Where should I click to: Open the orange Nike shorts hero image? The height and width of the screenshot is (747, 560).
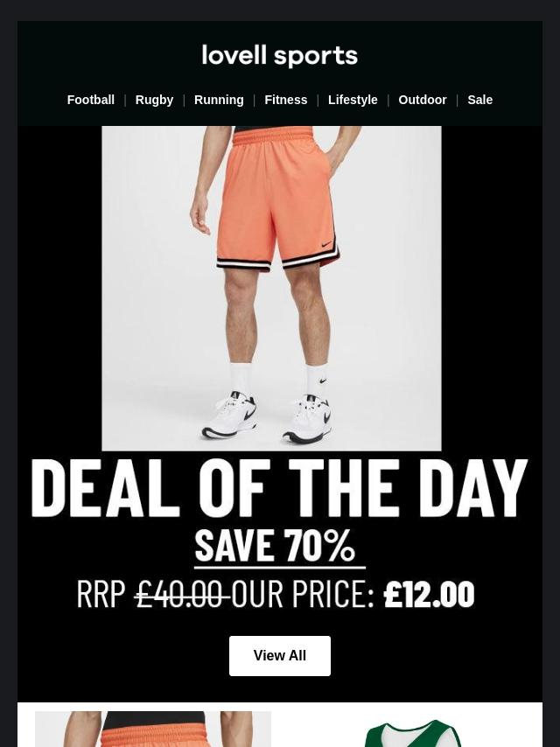[271, 289]
